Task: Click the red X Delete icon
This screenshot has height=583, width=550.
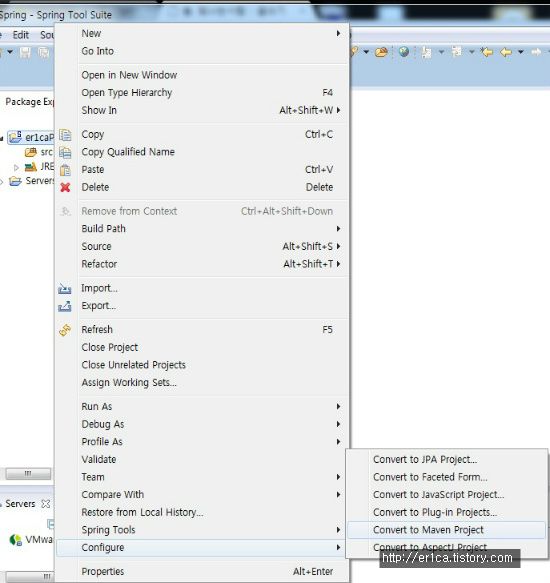Action: 65,187
